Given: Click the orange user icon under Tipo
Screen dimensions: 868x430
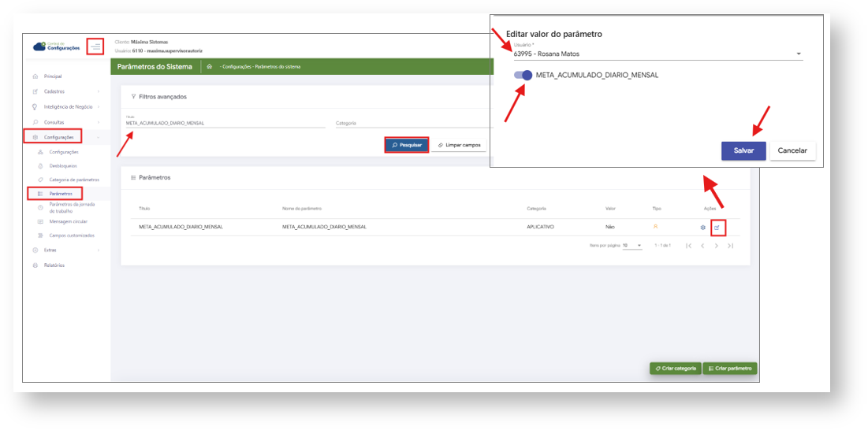Looking at the screenshot, I should coord(655,227).
